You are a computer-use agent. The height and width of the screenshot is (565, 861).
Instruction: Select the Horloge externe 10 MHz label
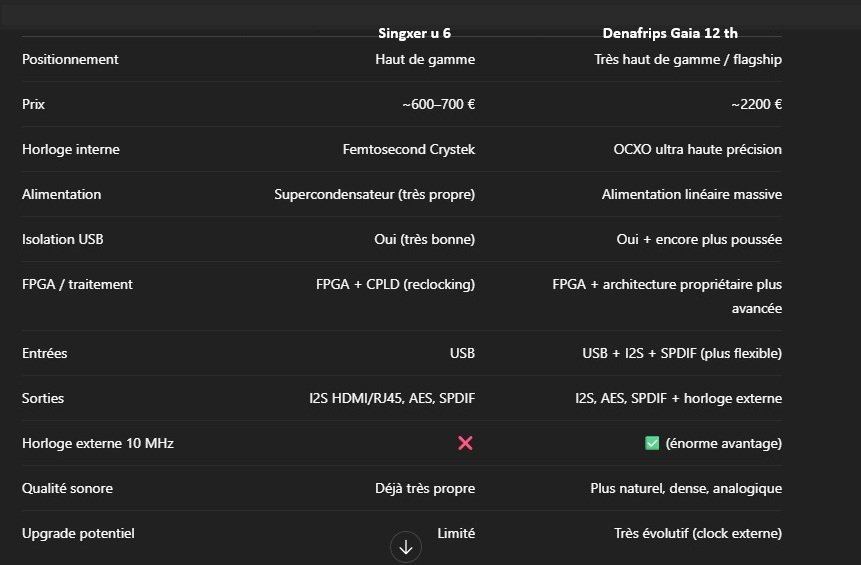(98, 443)
